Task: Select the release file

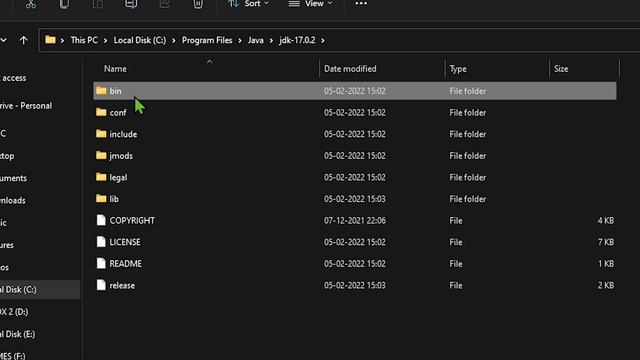Action: pos(355,285)
